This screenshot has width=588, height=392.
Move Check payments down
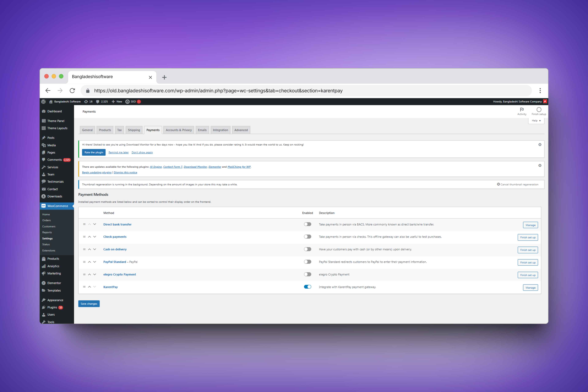click(x=94, y=237)
